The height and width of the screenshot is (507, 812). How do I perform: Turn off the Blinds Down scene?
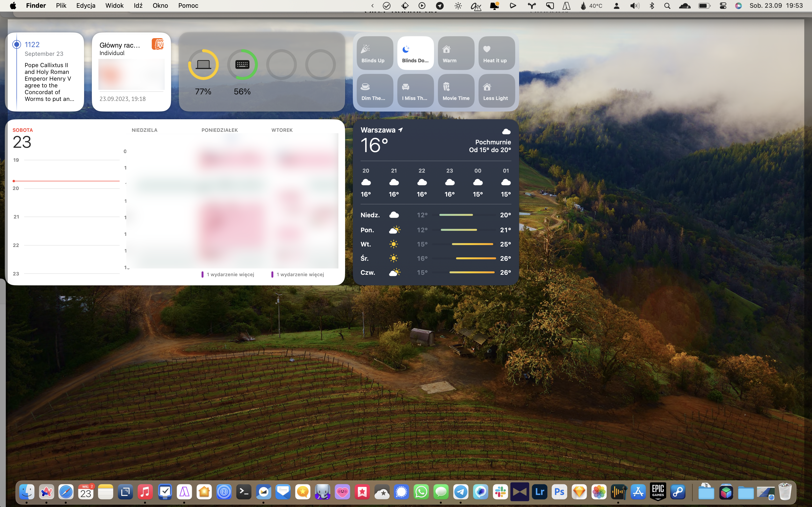click(415, 53)
